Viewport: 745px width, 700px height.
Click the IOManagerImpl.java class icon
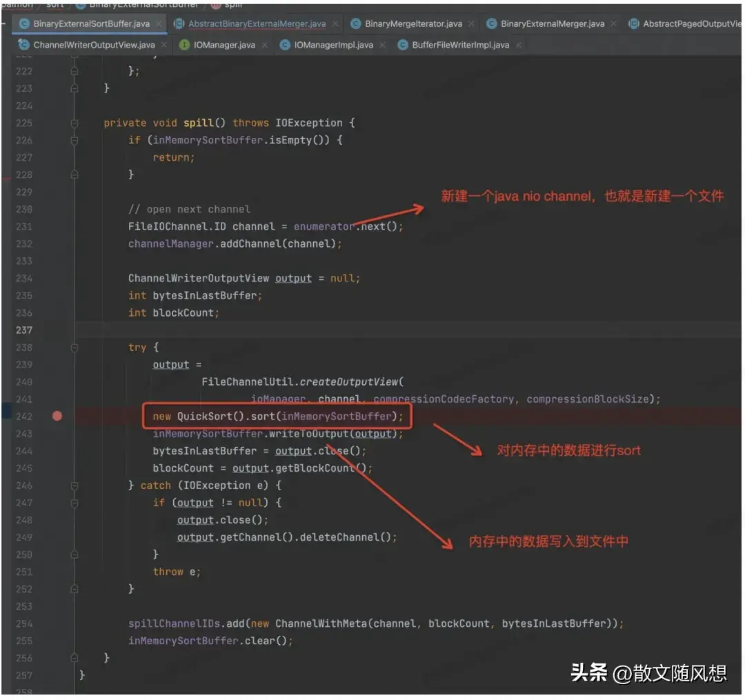[285, 45]
